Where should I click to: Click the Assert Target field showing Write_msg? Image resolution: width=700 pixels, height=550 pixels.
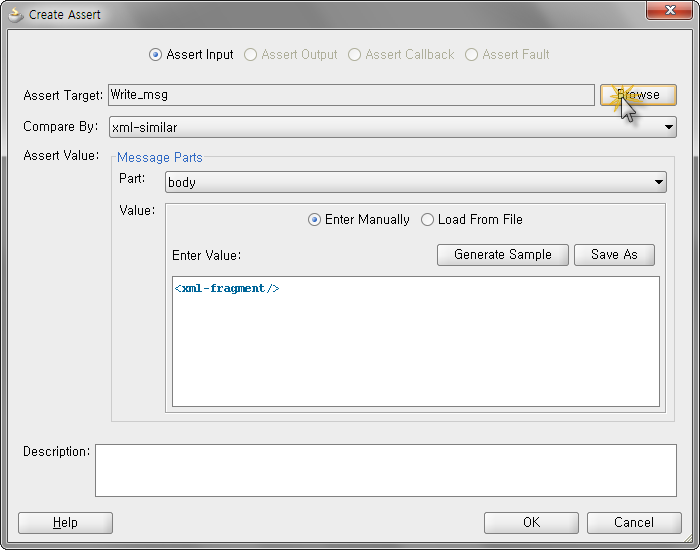click(x=351, y=95)
